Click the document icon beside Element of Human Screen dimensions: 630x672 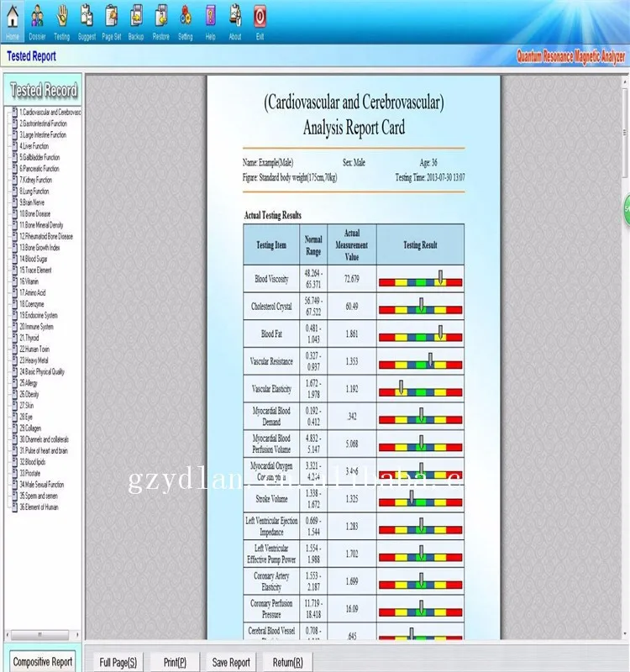[x=14, y=507]
